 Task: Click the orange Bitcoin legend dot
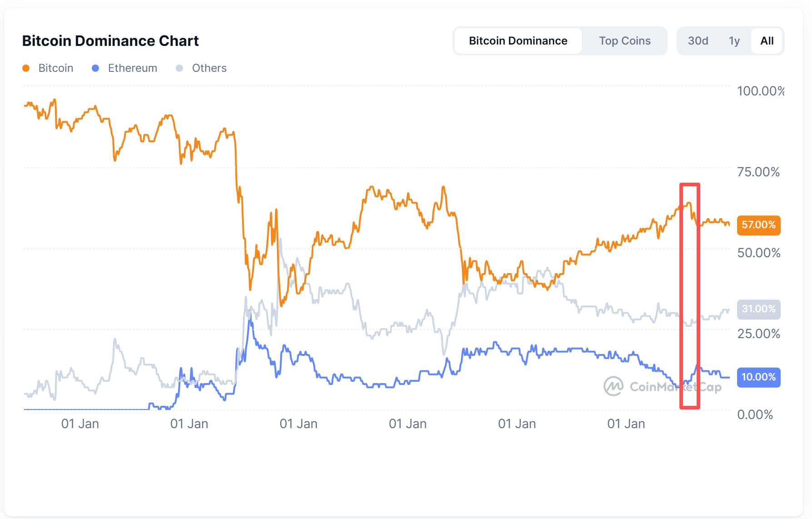point(26,68)
